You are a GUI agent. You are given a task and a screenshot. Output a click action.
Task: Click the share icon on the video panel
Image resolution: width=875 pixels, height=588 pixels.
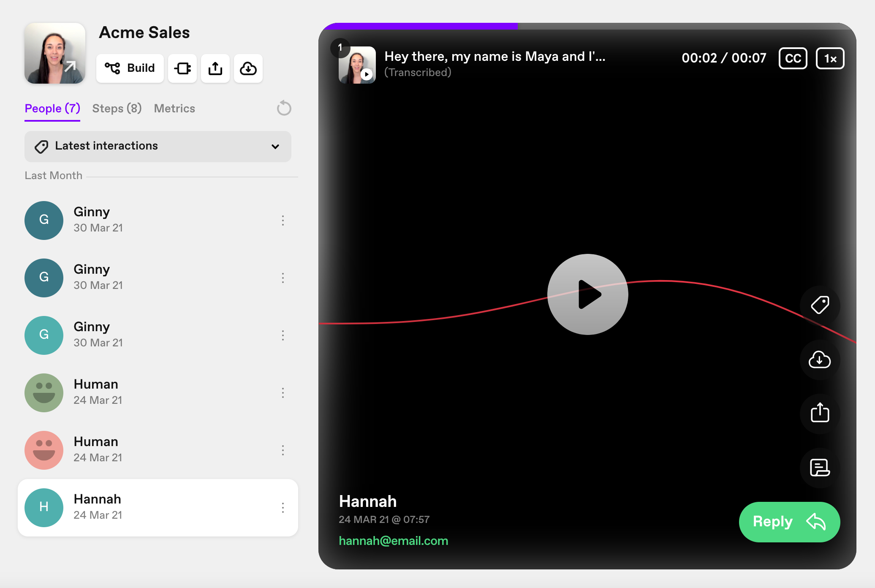pyautogui.click(x=820, y=413)
